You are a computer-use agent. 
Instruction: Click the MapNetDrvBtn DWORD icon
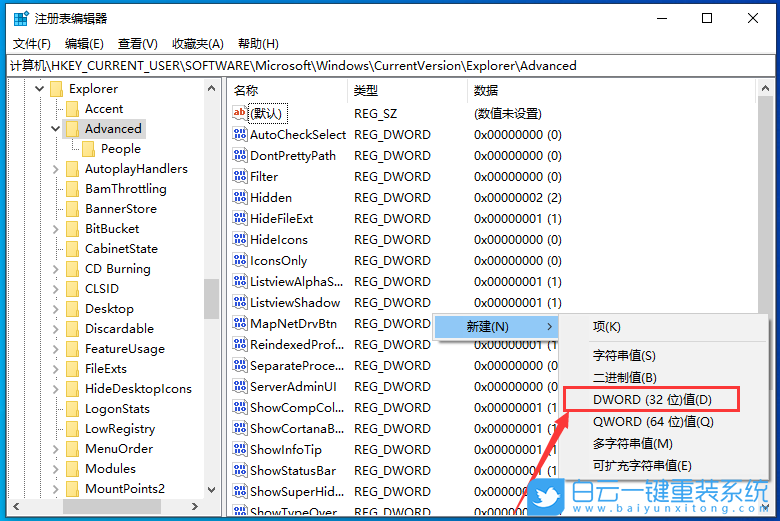[239, 323]
